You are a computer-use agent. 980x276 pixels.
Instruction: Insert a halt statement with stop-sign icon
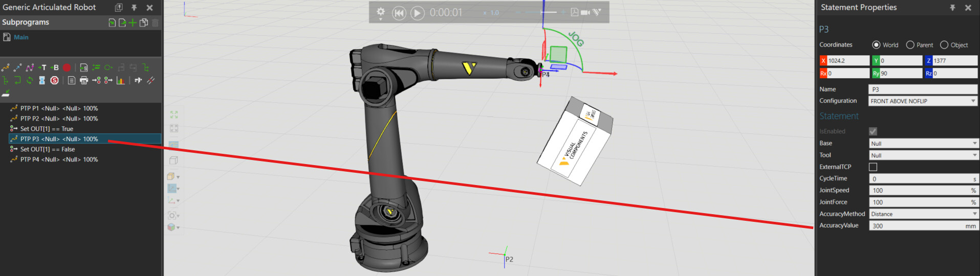54,80
